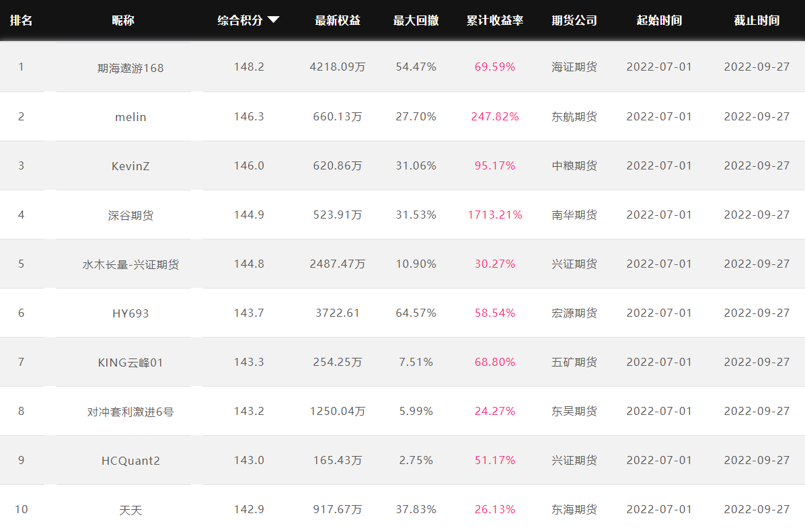Select return rate 30.27%
The width and height of the screenshot is (805, 532).
(x=495, y=264)
